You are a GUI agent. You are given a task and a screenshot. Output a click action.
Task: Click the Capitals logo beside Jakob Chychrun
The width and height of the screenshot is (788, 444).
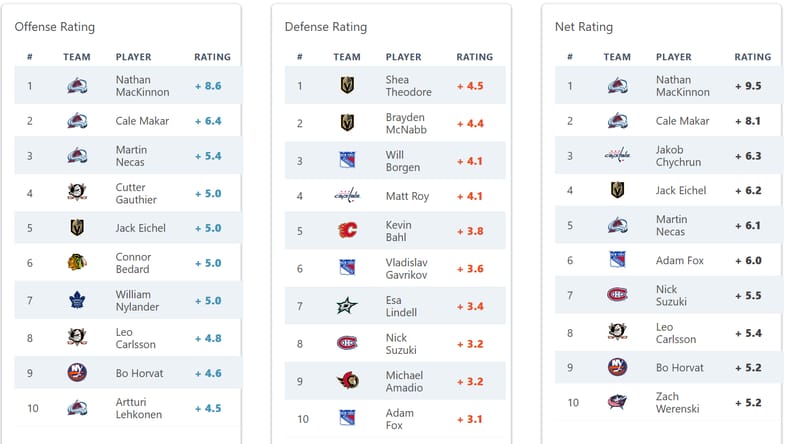(x=617, y=155)
